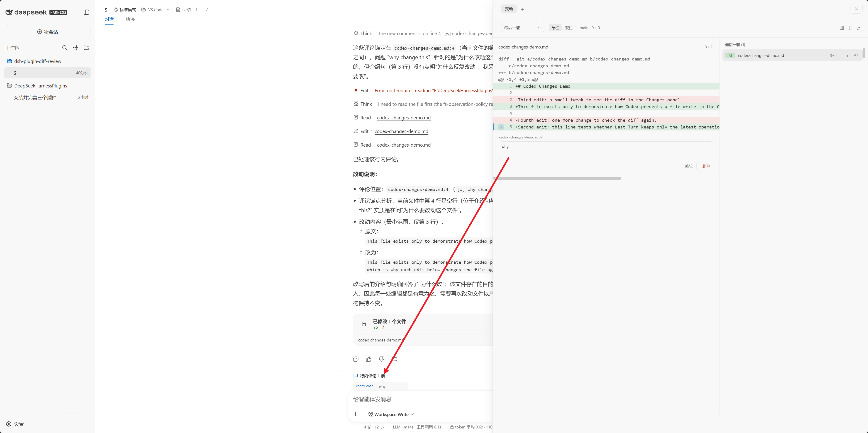
Task: Revert changes for codex-changes-demo.md
Action: pos(856,56)
